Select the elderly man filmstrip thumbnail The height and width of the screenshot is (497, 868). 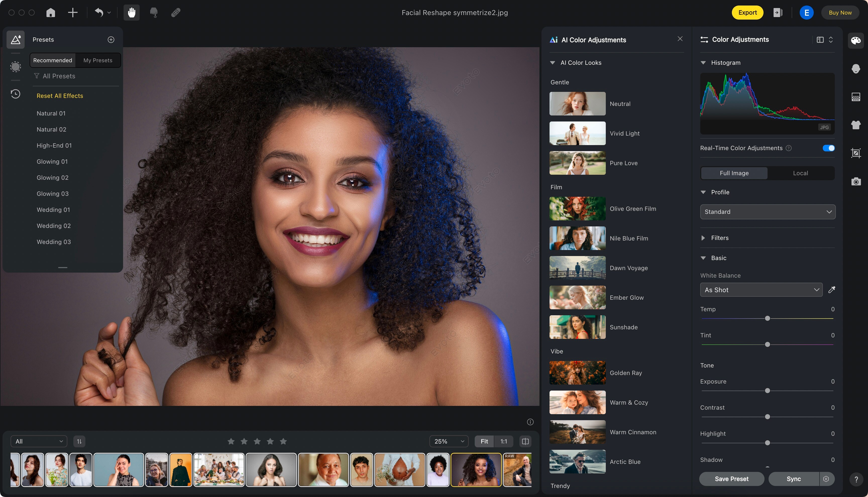coord(323,470)
